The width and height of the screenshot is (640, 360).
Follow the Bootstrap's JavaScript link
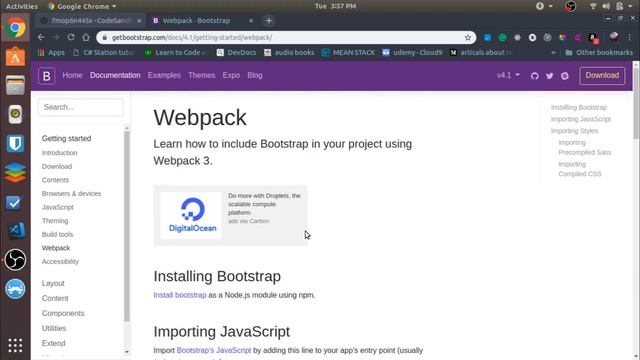[x=214, y=350]
